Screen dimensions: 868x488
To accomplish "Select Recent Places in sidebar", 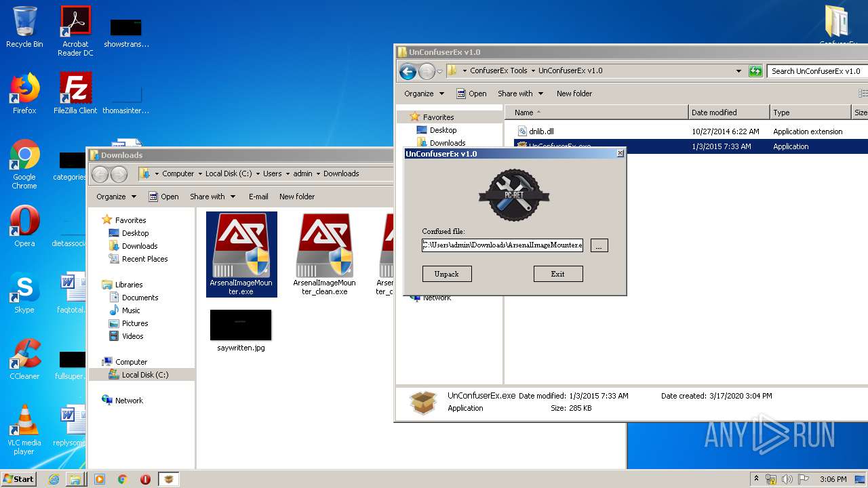I will tap(144, 259).
